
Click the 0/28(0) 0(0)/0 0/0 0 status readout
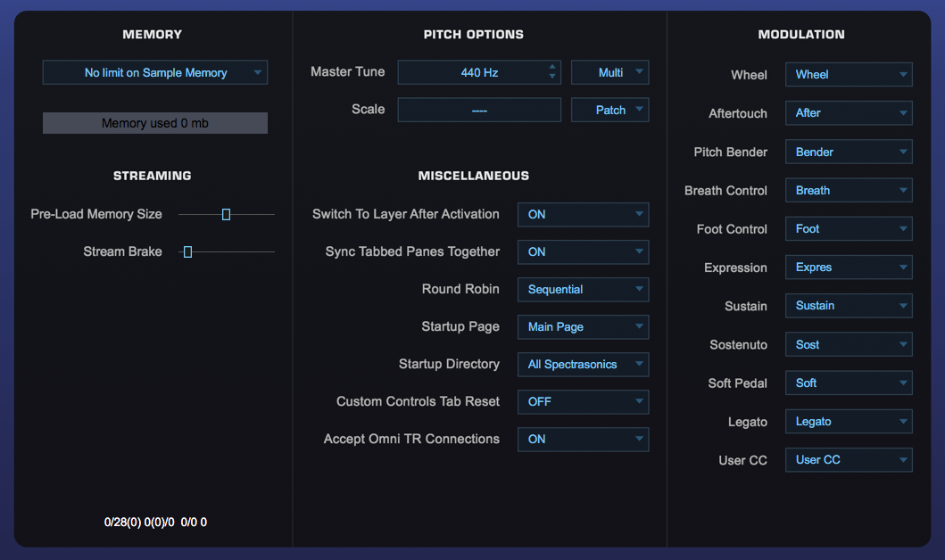[155, 522]
